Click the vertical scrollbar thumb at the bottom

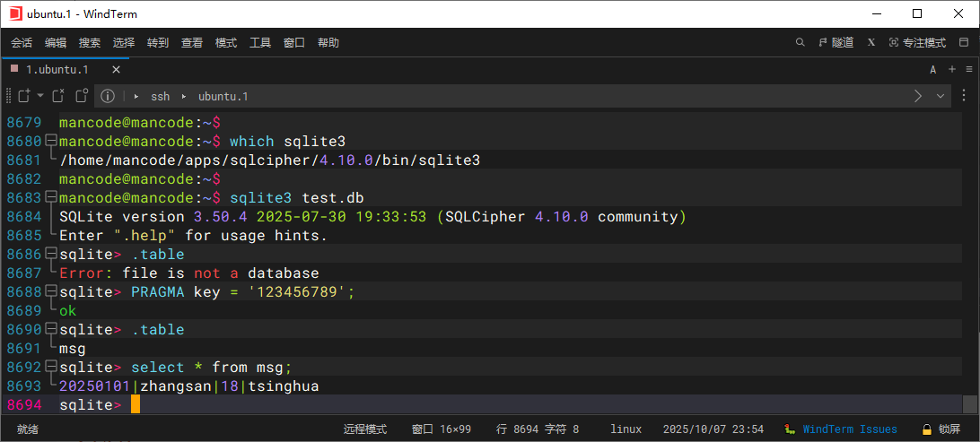pyautogui.click(x=970, y=404)
